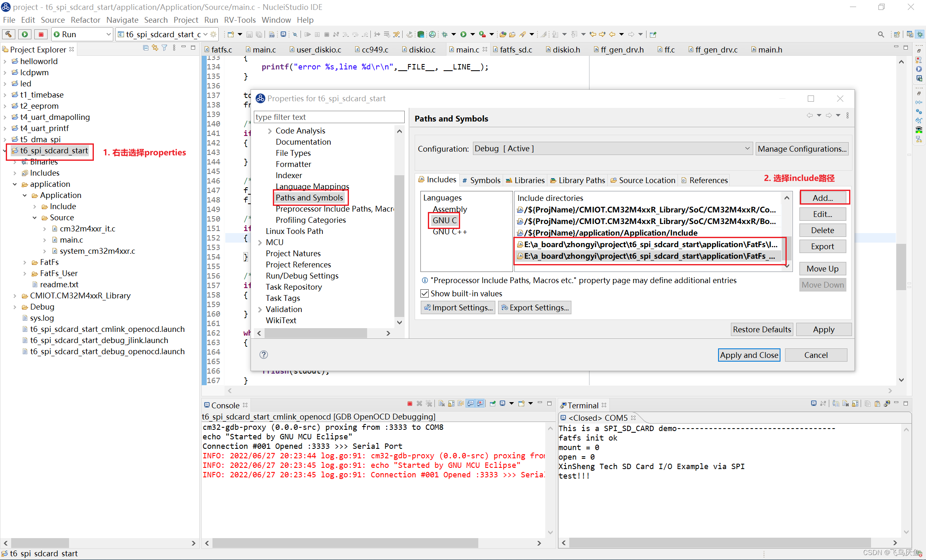Click the red Terminate icon in Console toolbar
This screenshot has height=560, width=926.
[x=410, y=404]
